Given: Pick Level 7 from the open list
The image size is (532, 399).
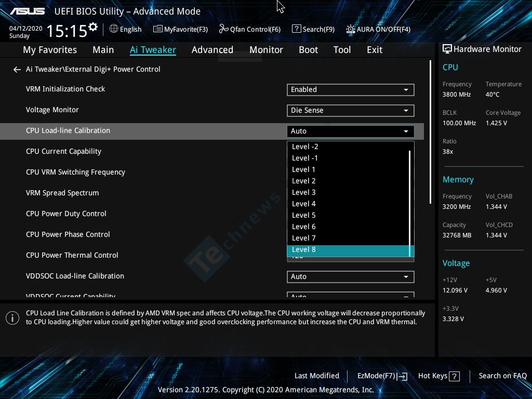Looking at the screenshot, I should click(x=349, y=238).
